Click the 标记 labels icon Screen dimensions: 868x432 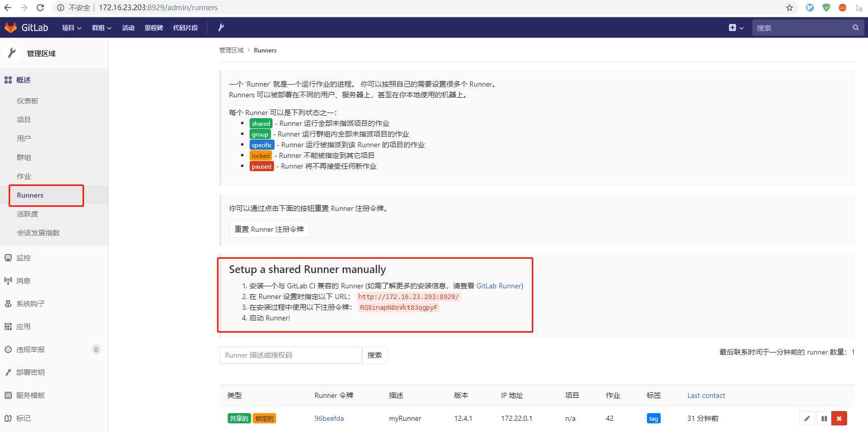click(8, 418)
